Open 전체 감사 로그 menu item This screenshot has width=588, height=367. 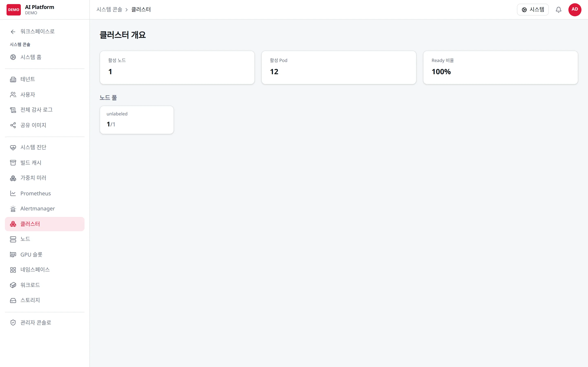click(x=45, y=110)
